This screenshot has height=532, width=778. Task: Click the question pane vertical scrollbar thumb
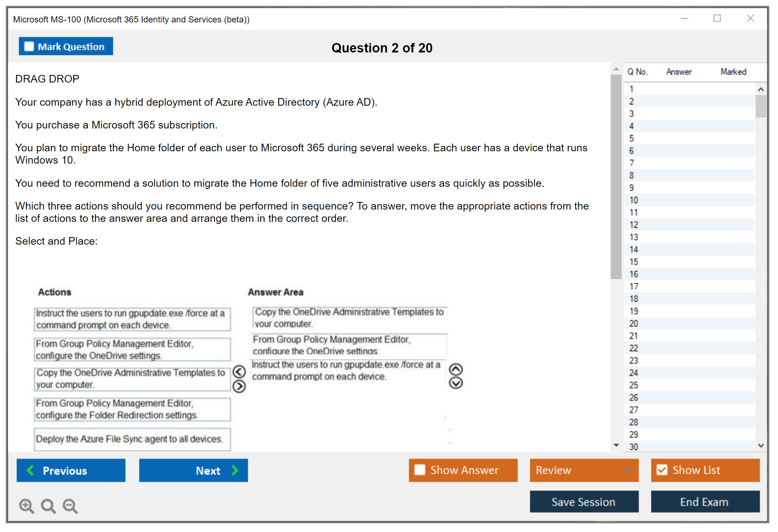(x=616, y=177)
